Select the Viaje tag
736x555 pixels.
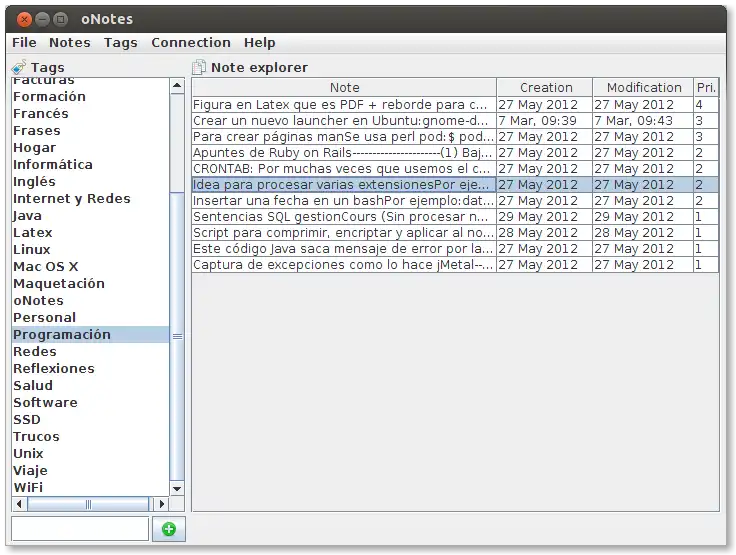90,470
